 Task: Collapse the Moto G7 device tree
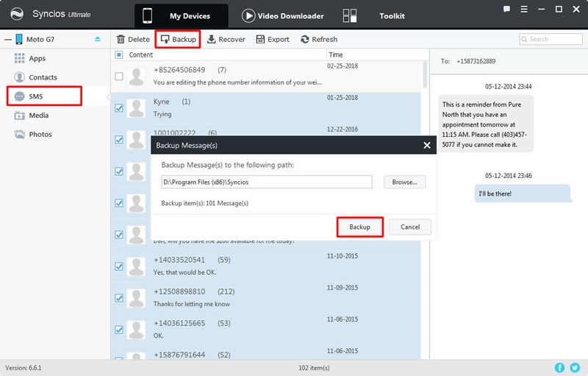[7, 40]
